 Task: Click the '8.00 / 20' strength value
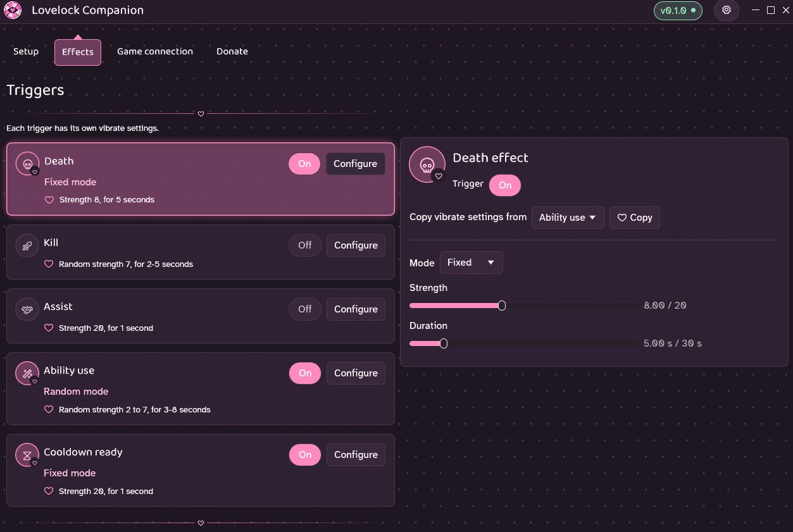click(x=665, y=306)
